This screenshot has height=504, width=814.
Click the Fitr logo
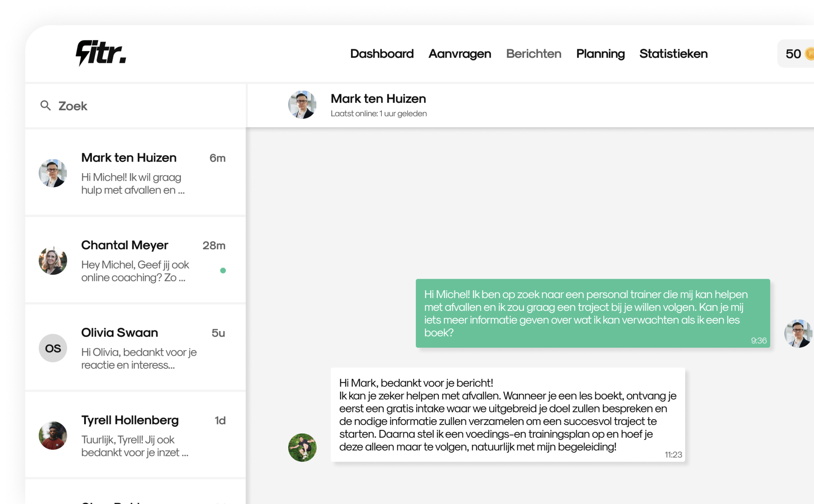(101, 53)
